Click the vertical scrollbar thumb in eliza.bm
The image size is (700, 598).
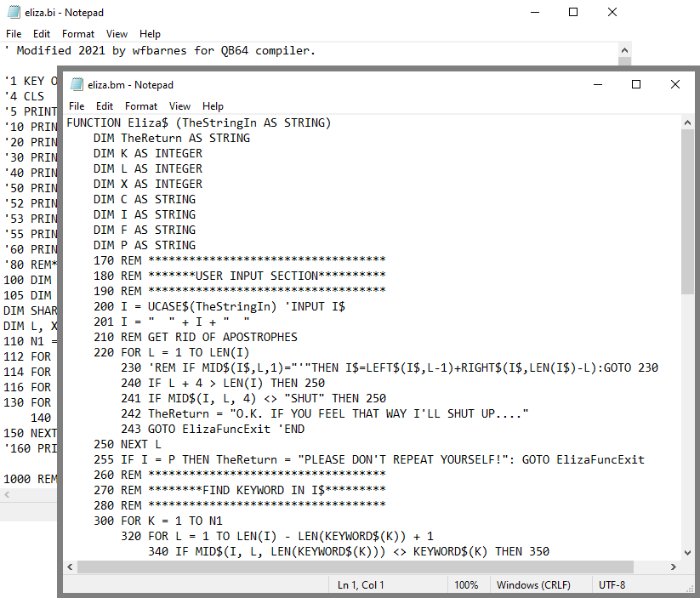tap(687, 213)
